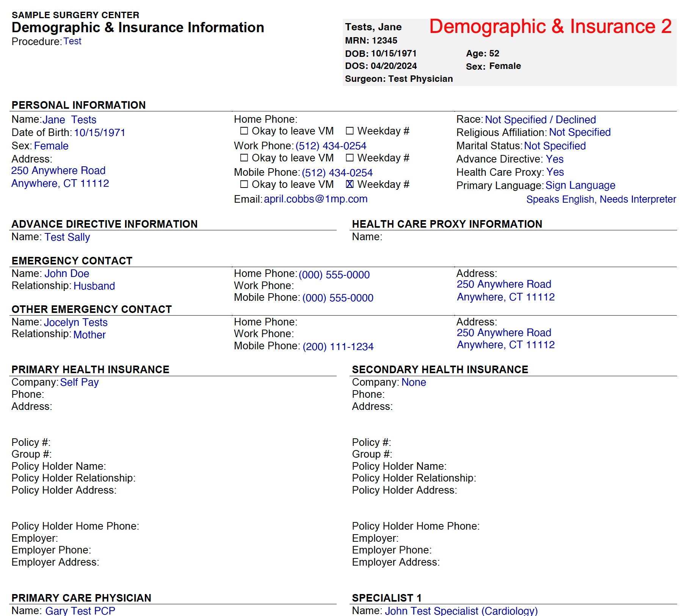The image size is (687, 616).
Task: Click the PRIMARY HEALTH INSURANCE heading
Action: 91,369
